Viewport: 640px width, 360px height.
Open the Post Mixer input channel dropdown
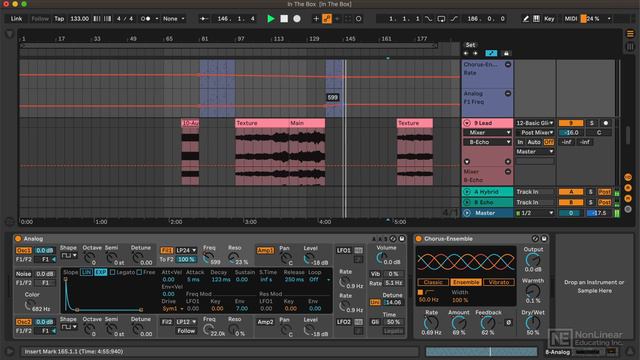[535, 133]
